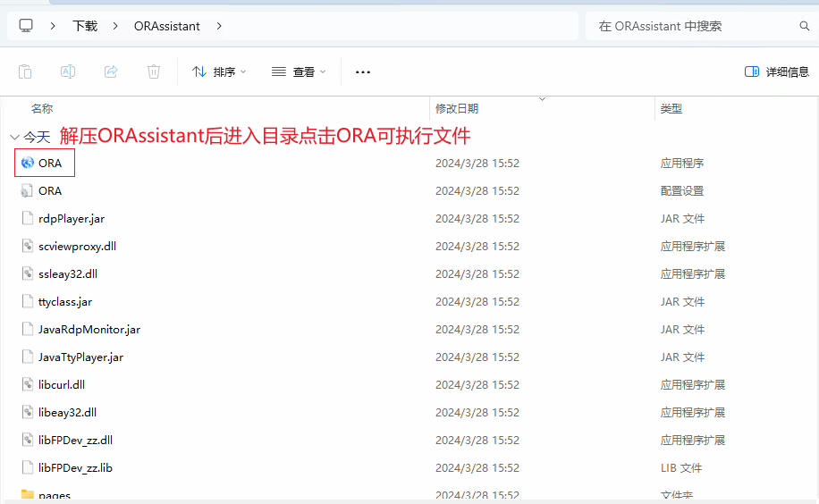Click the rename icon in toolbar
Screen dimensions: 819x504
[68, 71]
